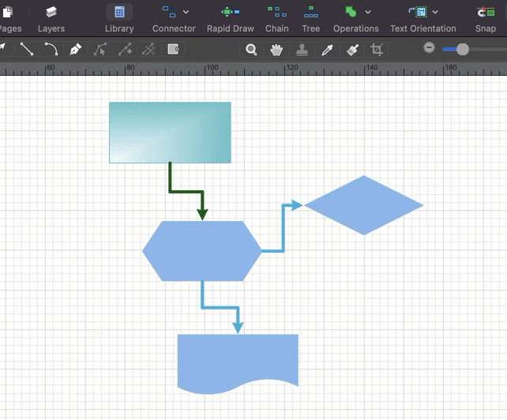Viewport: 507px width, 420px height.
Task: Click the zoom slider knob
Action: pyautogui.click(x=462, y=49)
